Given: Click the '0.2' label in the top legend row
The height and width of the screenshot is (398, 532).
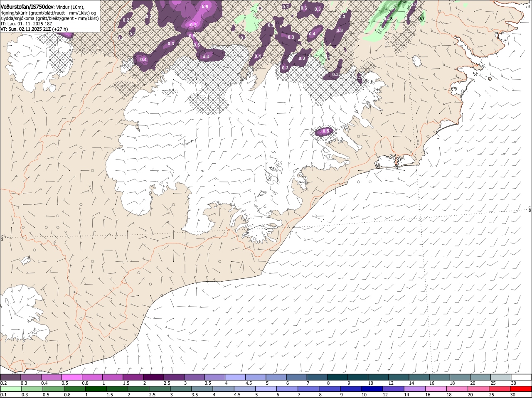Looking at the screenshot, I should click(x=3, y=383).
